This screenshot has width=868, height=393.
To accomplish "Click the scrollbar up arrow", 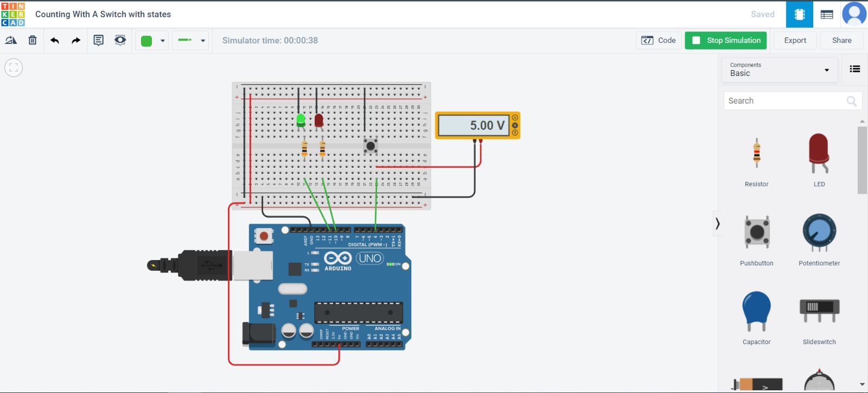I will click(862, 121).
